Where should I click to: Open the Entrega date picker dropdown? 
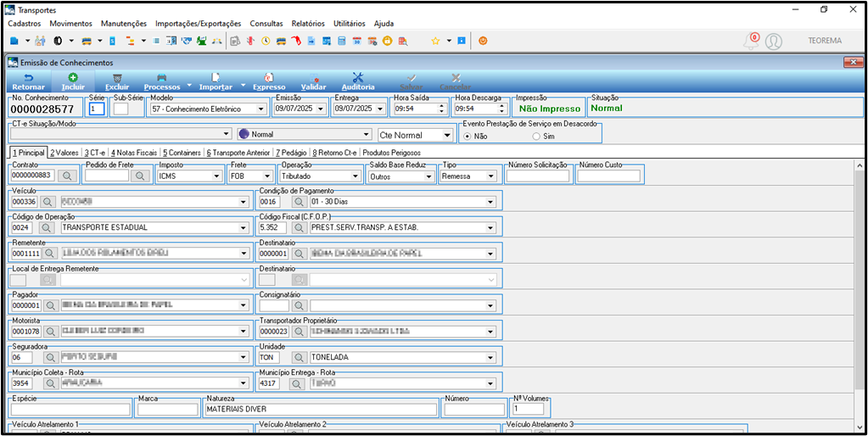pyautogui.click(x=379, y=109)
